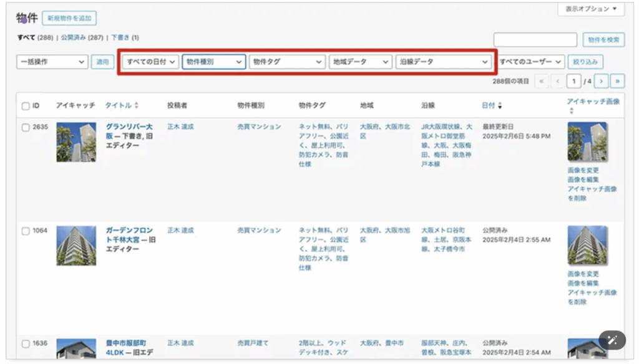The image size is (639, 364).
Task: Tick the checkbox for property 2635
Action: 26,127
